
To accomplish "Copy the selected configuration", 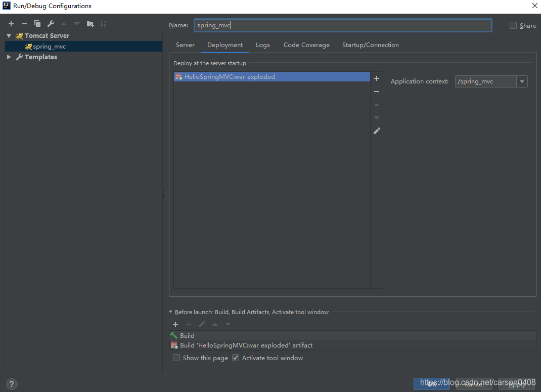I will 37,24.
